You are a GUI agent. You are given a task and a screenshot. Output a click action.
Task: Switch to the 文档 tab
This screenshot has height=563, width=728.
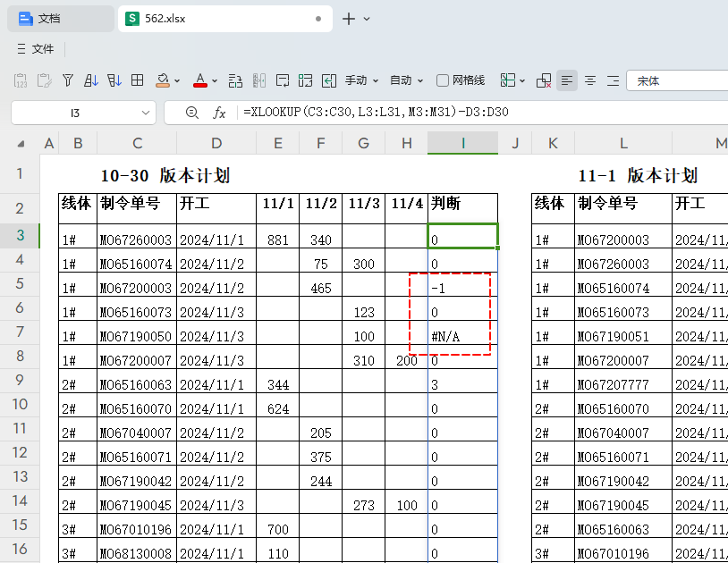click(61, 19)
